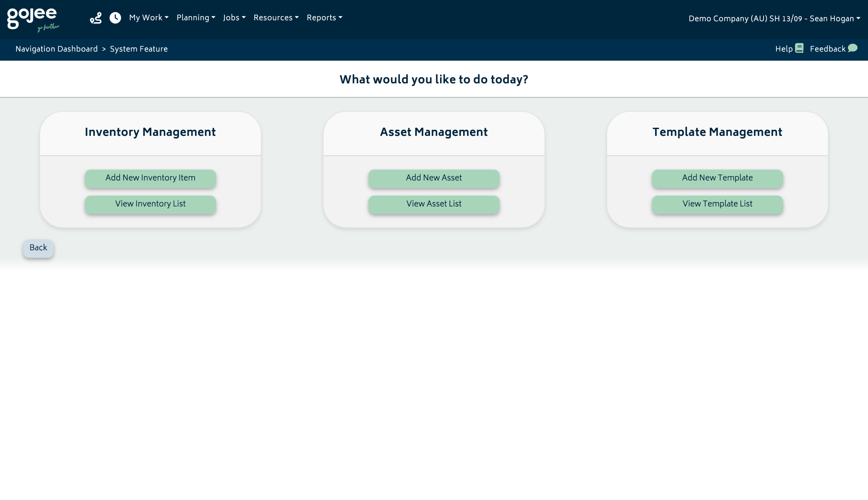The width and height of the screenshot is (868, 500).
Task: Click Add New Template button
Action: tap(717, 178)
